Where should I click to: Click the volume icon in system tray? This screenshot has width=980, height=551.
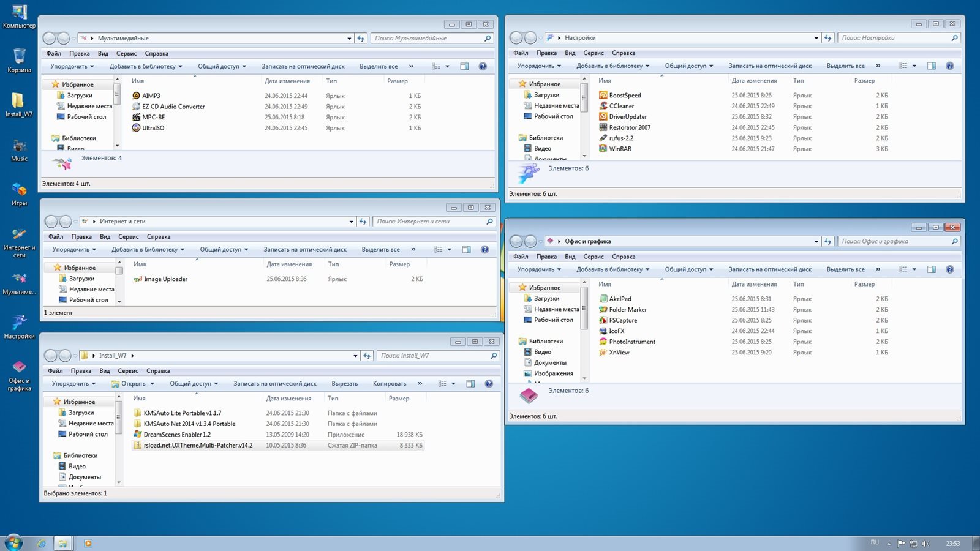click(x=925, y=543)
